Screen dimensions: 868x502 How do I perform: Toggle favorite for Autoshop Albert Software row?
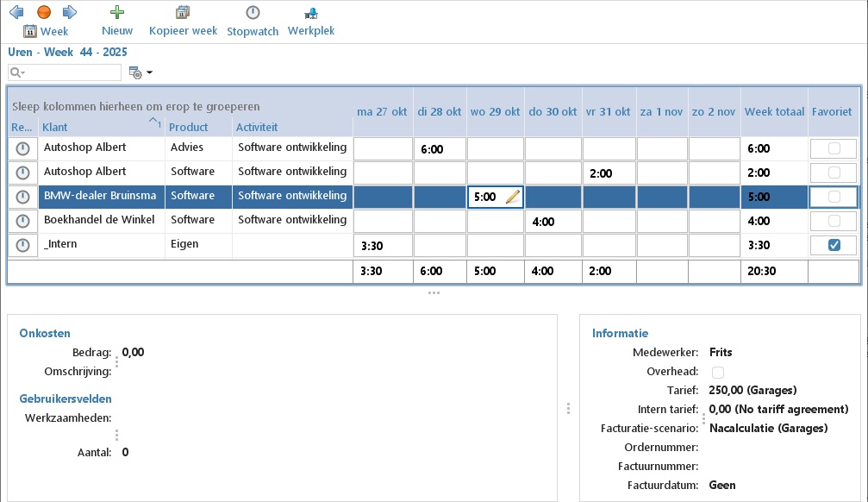click(x=834, y=173)
